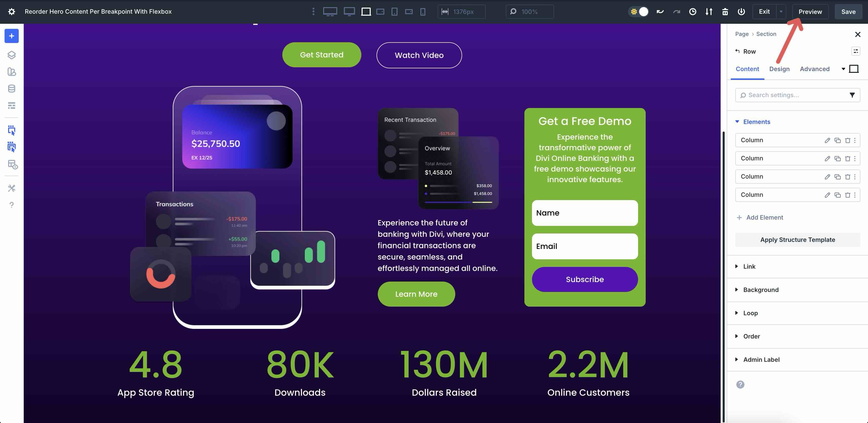Click Preview to preview the page
This screenshot has width=868, height=423.
pyautogui.click(x=810, y=11)
